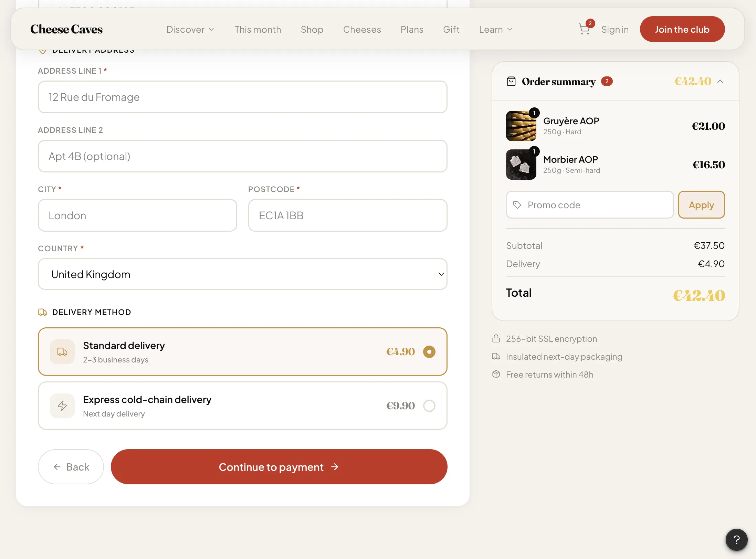Open the shopping cart
756x559 pixels.
(x=585, y=29)
